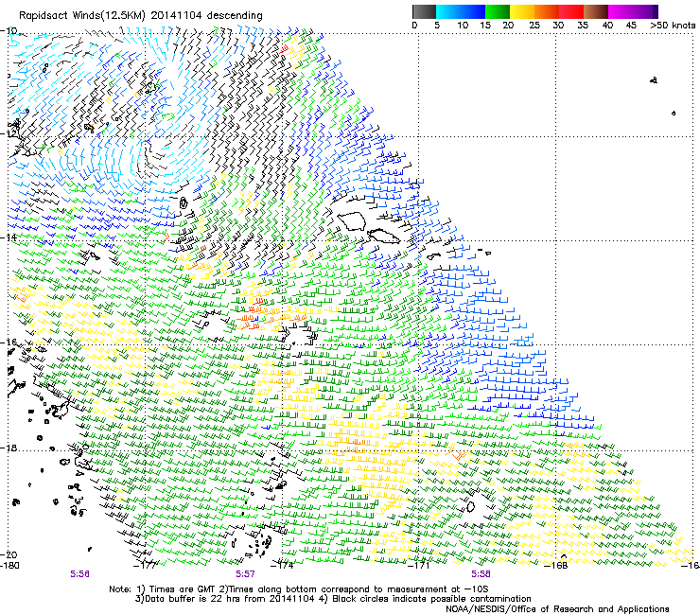Select the purple '5:58' pass time label
The height and width of the screenshot is (615, 700).
481,574
